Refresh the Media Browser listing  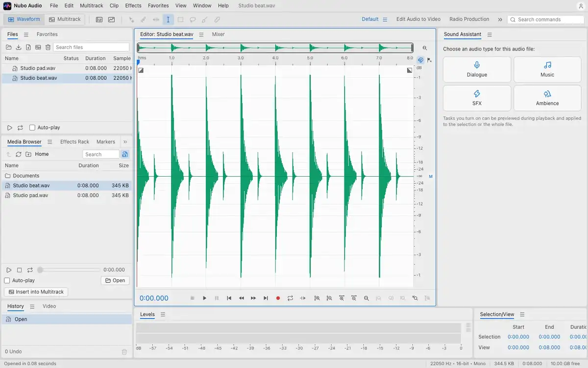click(19, 154)
